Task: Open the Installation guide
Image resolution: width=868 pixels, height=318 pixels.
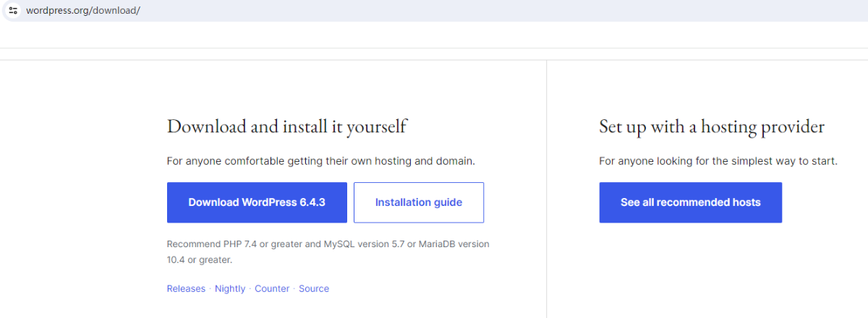Action: click(x=418, y=202)
